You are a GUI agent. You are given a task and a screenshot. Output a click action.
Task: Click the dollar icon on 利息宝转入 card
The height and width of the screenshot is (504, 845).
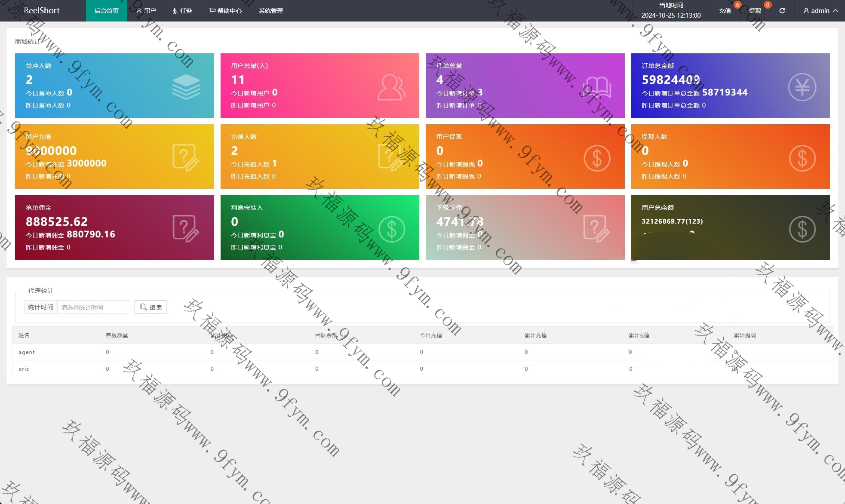point(391,229)
